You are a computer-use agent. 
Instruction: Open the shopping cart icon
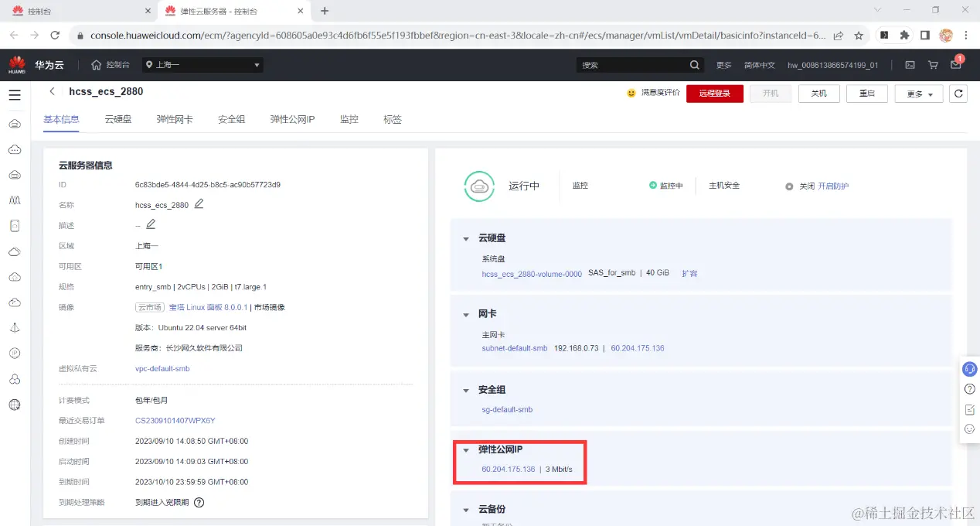tap(933, 65)
